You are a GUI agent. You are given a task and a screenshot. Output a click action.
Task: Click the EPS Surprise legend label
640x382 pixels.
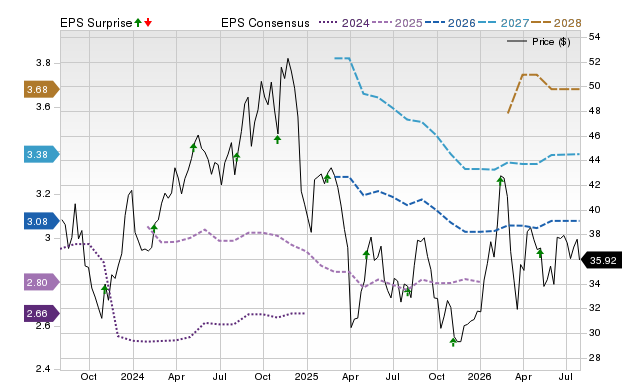96,23
